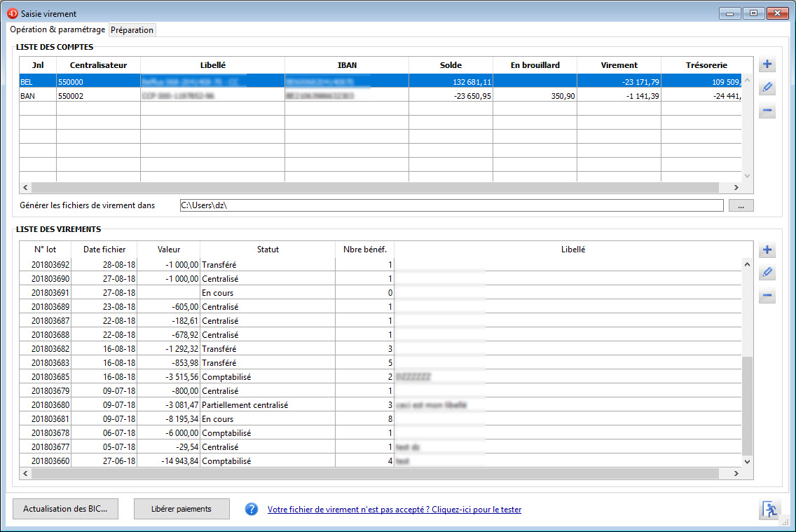The height and width of the screenshot is (532, 796).
Task: Click the exit door icon
Action: (x=769, y=510)
